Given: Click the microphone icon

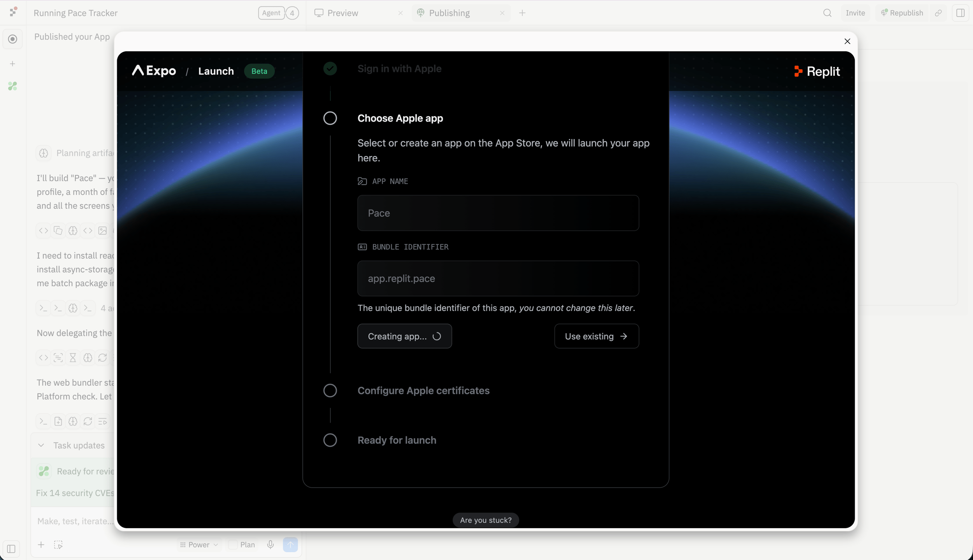Looking at the screenshot, I should (270, 544).
